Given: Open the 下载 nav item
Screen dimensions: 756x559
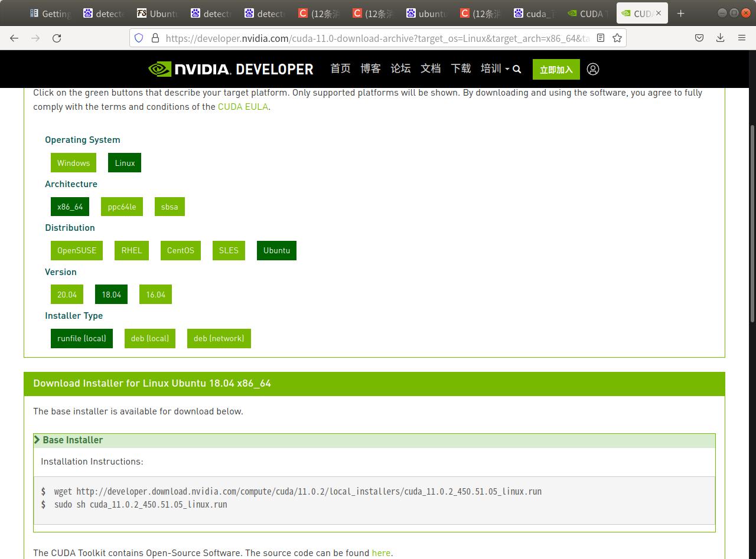Looking at the screenshot, I should 461,68.
